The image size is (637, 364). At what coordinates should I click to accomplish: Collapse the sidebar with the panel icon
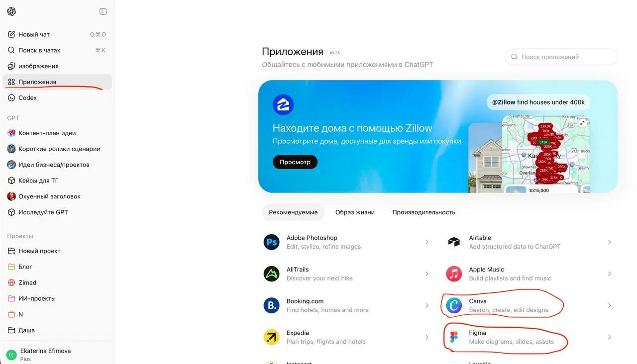coord(103,11)
